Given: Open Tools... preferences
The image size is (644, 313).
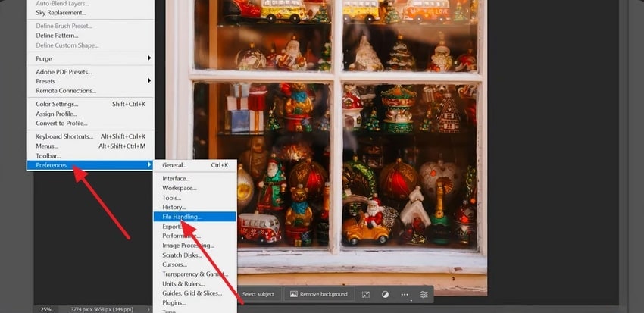Looking at the screenshot, I should pyautogui.click(x=195, y=198).
